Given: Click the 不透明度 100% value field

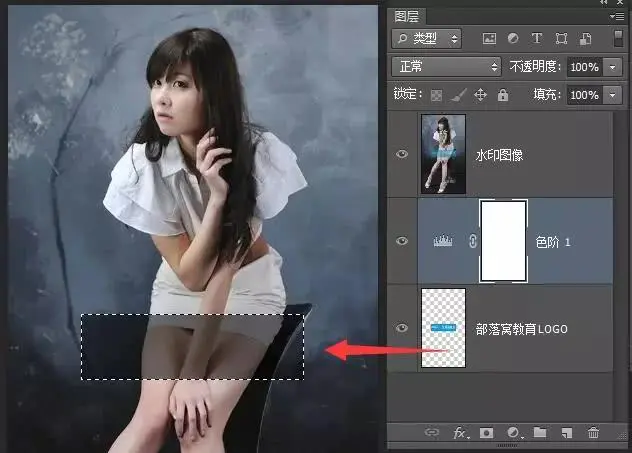Looking at the screenshot, I should click(x=585, y=67).
